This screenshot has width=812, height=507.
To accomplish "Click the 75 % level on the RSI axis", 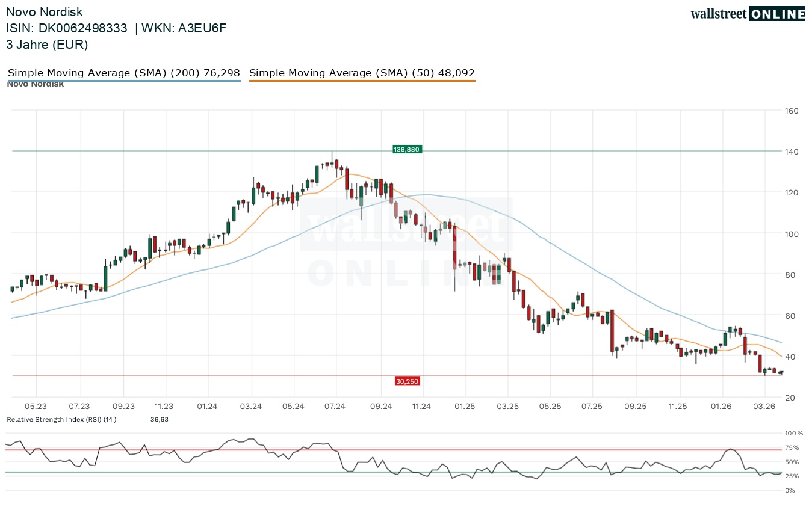I will pos(792,447).
